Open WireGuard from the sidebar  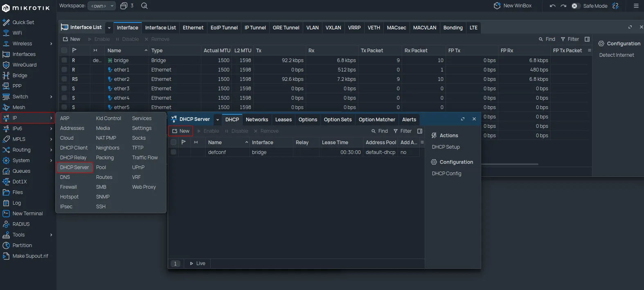[x=24, y=65]
